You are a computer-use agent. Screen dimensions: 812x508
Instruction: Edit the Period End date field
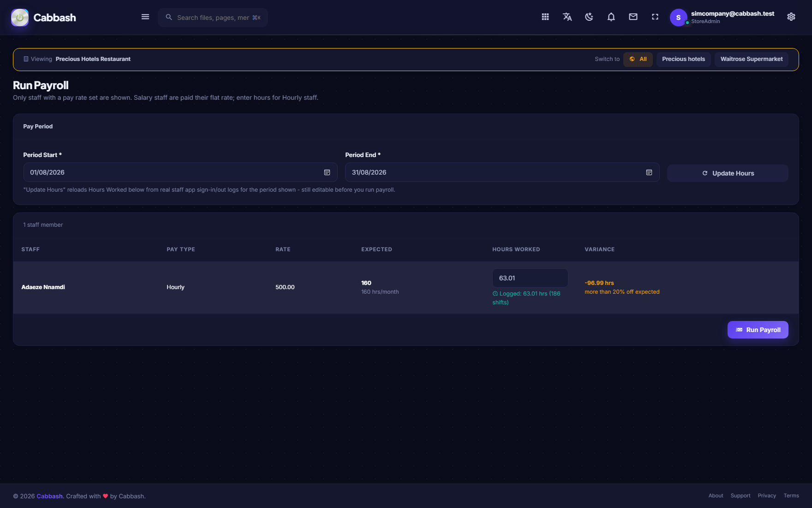(x=502, y=172)
